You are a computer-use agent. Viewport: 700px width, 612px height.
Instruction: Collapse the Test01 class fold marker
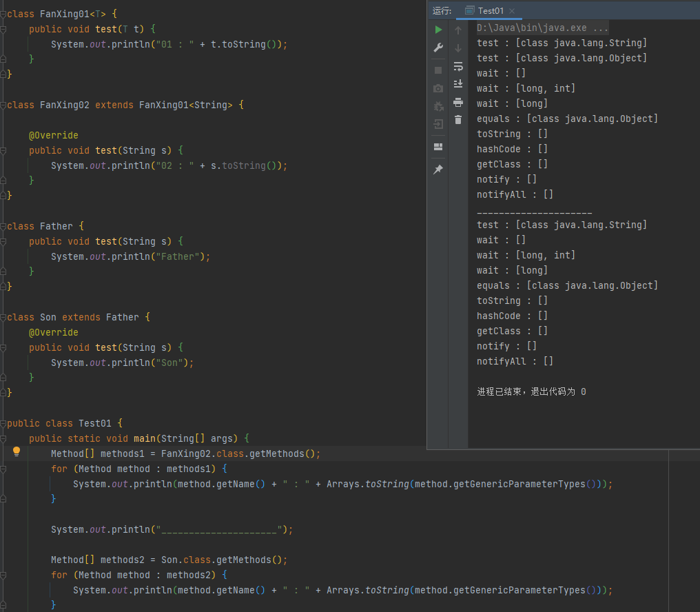[x=3, y=423]
